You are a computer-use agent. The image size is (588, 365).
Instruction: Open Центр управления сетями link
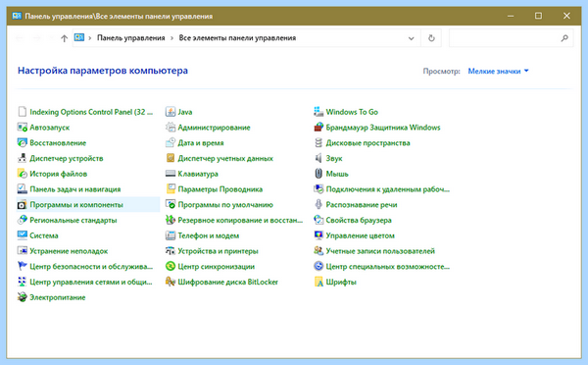(x=91, y=282)
